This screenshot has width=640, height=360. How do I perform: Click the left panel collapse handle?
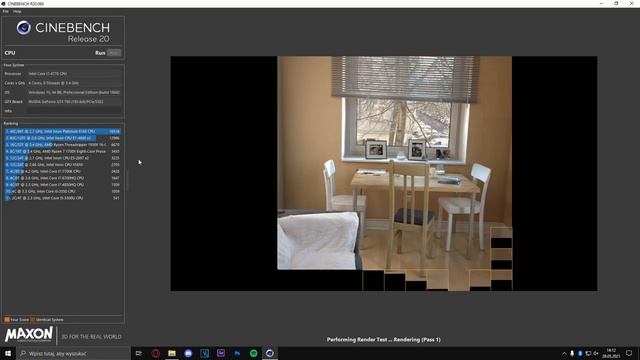[x=127, y=180]
